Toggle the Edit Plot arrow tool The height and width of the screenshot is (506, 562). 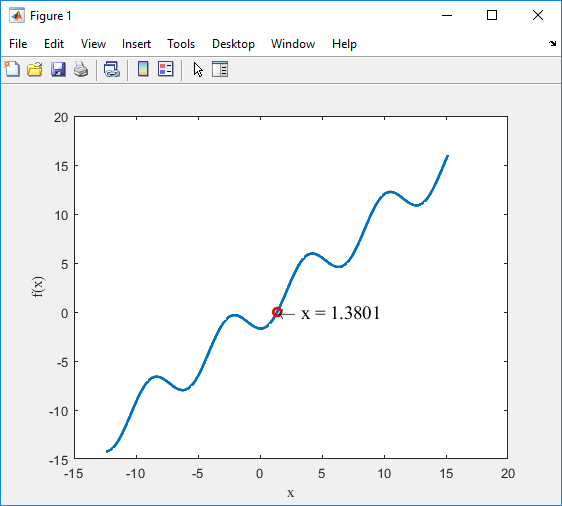[x=198, y=69]
